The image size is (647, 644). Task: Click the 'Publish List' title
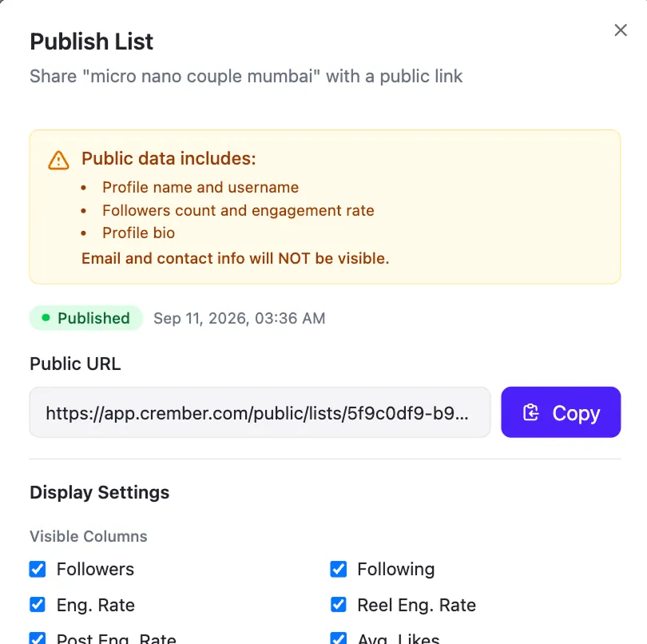[91, 42]
